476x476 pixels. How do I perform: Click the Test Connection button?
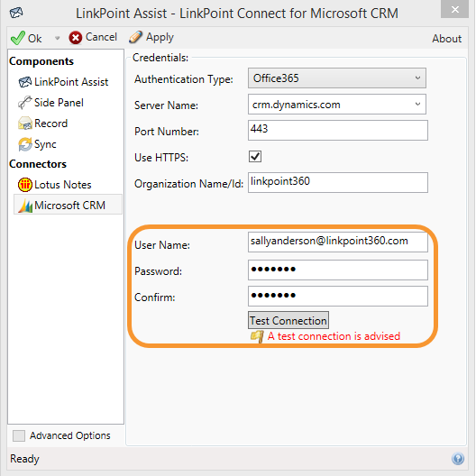288,320
